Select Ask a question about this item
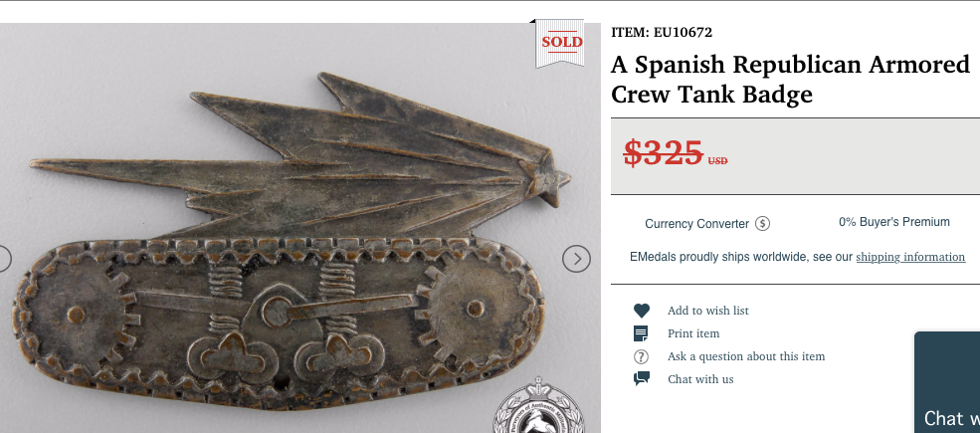980x433 pixels. click(746, 356)
